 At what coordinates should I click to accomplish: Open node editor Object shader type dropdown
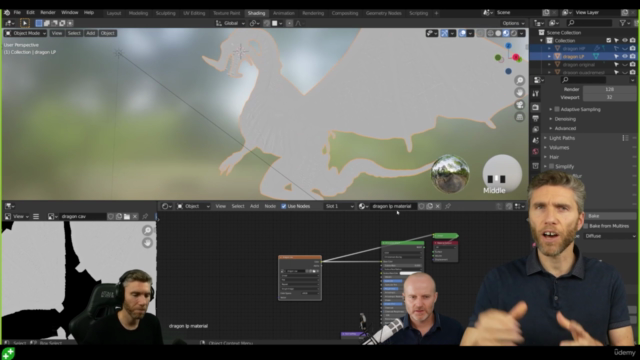tap(193, 206)
